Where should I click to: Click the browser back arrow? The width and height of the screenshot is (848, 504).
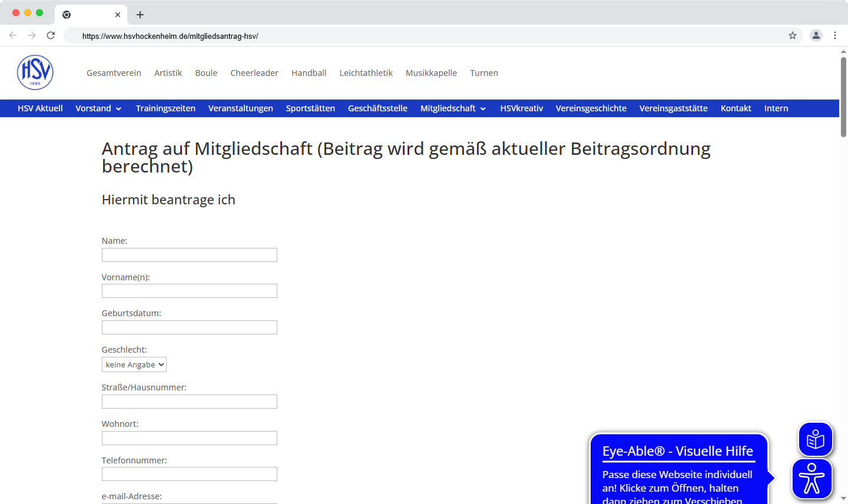(x=13, y=35)
